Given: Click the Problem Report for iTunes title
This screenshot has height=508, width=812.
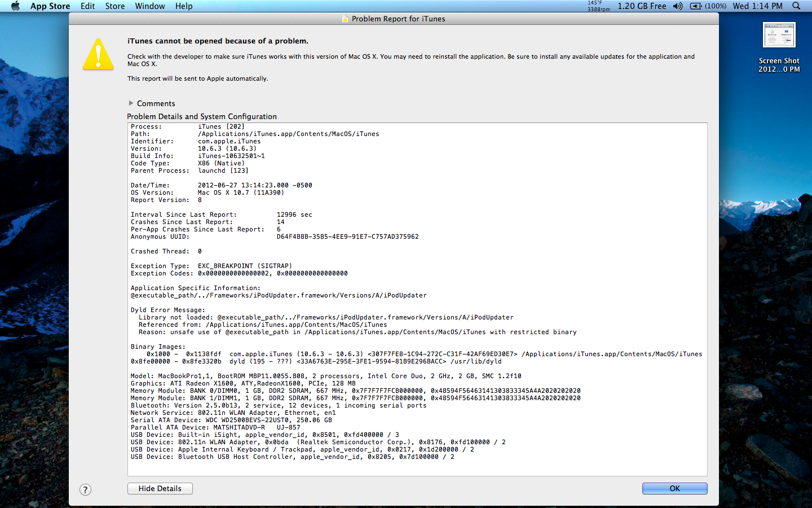Looking at the screenshot, I should pyautogui.click(x=399, y=19).
